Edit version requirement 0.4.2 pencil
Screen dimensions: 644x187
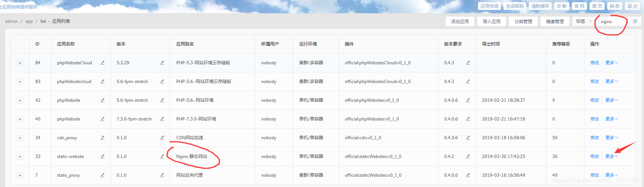coord(468,157)
